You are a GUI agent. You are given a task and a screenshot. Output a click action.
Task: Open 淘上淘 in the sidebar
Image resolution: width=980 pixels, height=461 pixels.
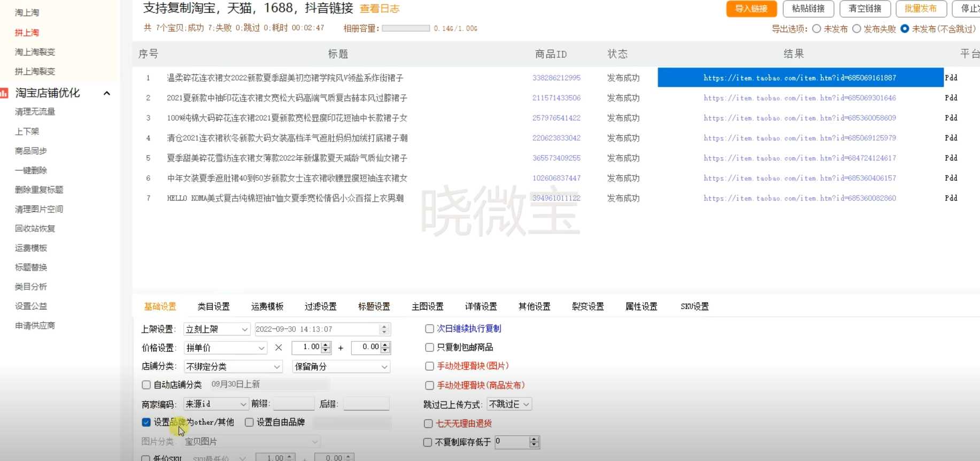click(27, 12)
